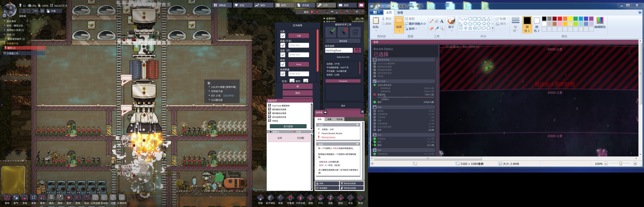Click the green-check selection tool icon

point(331,32)
